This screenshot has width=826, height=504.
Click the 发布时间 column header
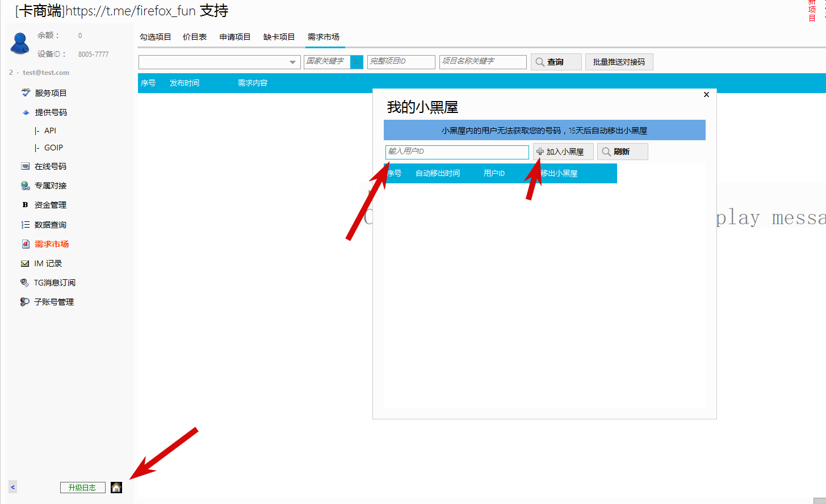[185, 83]
